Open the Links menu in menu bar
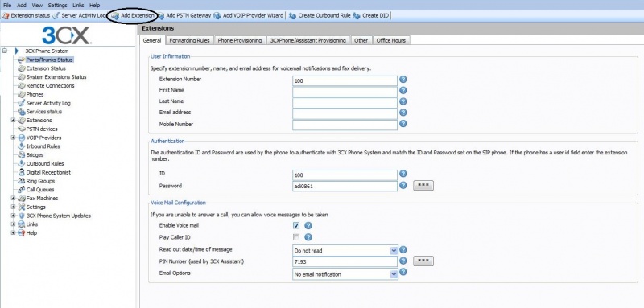Image resolution: width=644 pixels, height=308 pixels. click(x=77, y=6)
